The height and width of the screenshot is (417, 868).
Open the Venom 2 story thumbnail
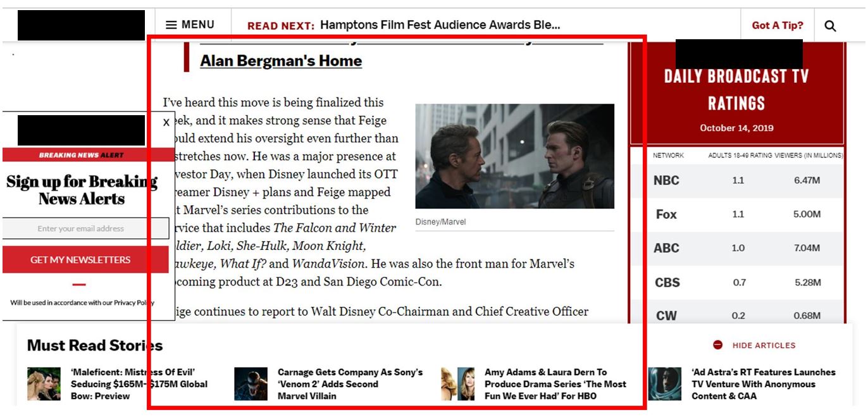click(251, 383)
